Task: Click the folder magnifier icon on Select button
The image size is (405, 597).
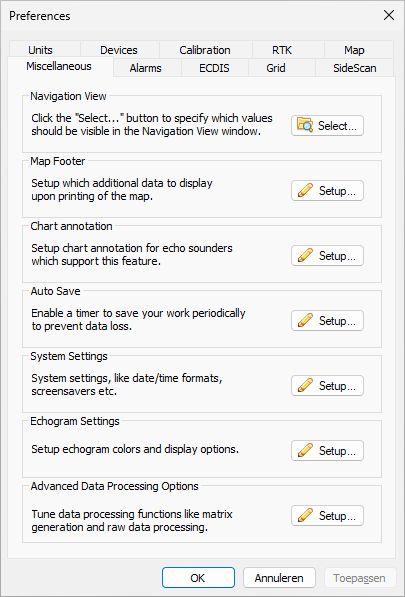Action: (x=305, y=125)
